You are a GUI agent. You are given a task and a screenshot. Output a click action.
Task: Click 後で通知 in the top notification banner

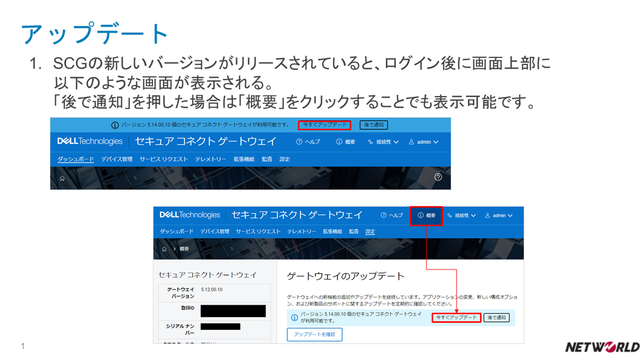pyautogui.click(x=374, y=125)
